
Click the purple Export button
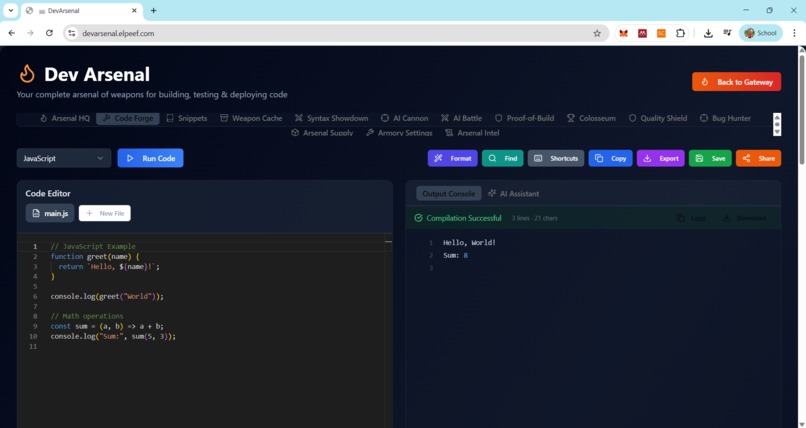click(661, 158)
